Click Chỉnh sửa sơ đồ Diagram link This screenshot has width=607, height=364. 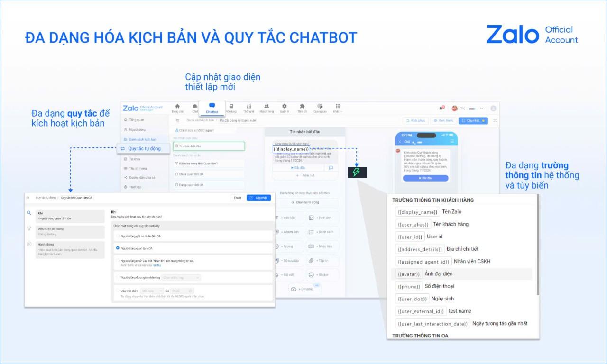pyautogui.click(x=194, y=130)
